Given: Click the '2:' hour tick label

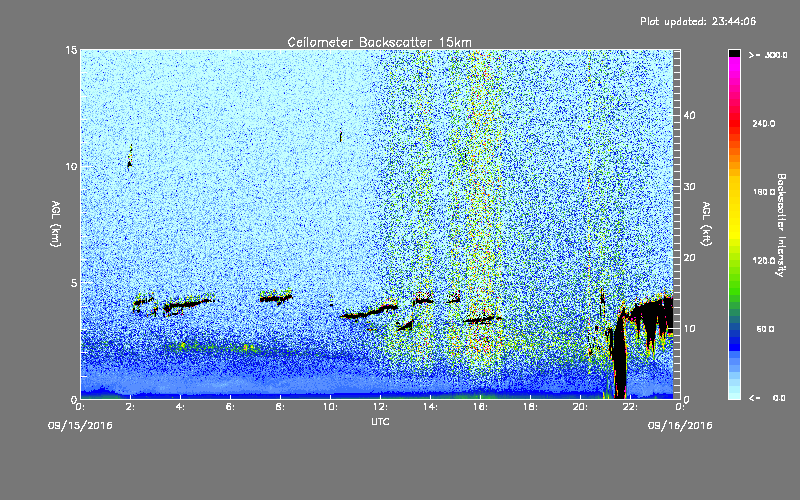Looking at the screenshot, I should [130, 407].
